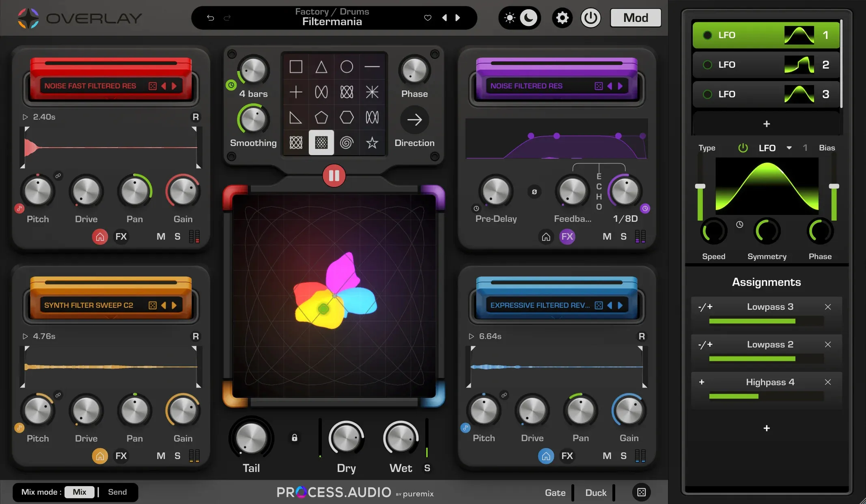Click the Mod button
The height and width of the screenshot is (504, 866).
(635, 18)
